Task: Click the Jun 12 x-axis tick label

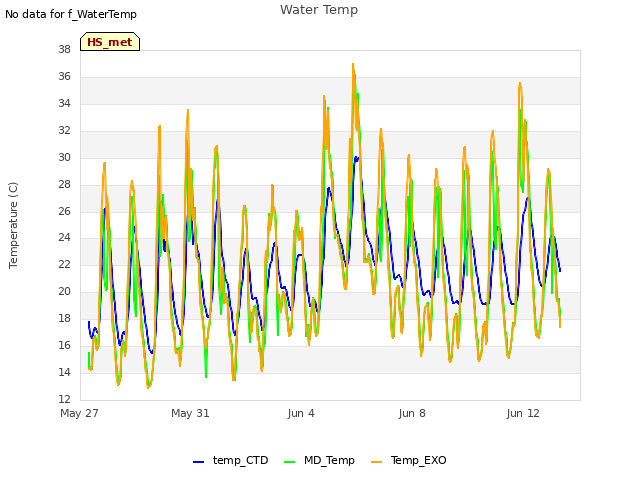Action: (x=523, y=413)
